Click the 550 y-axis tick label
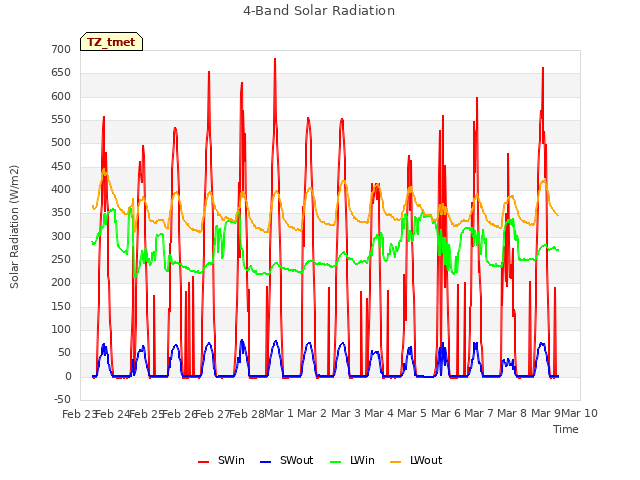This screenshot has width=640, height=480. click(x=61, y=120)
